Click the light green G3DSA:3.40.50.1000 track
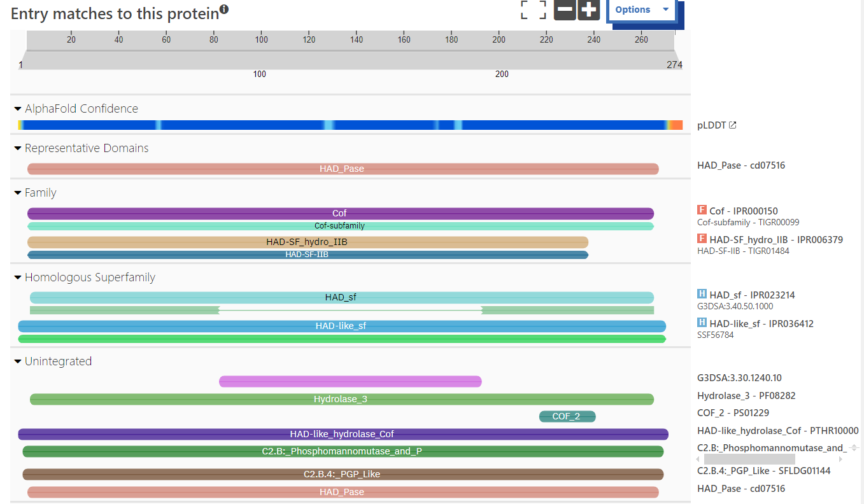The image size is (864, 504). pyautogui.click(x=342, y=310)
